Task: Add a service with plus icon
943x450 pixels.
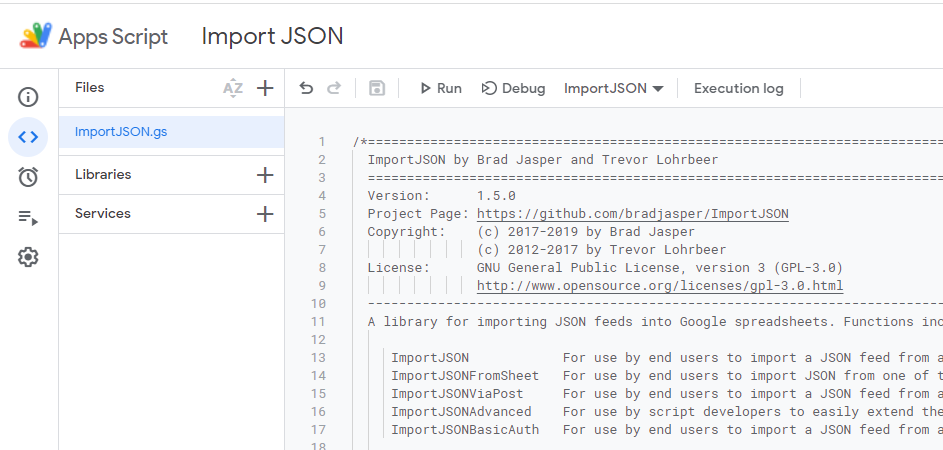Action: [265, 214]
